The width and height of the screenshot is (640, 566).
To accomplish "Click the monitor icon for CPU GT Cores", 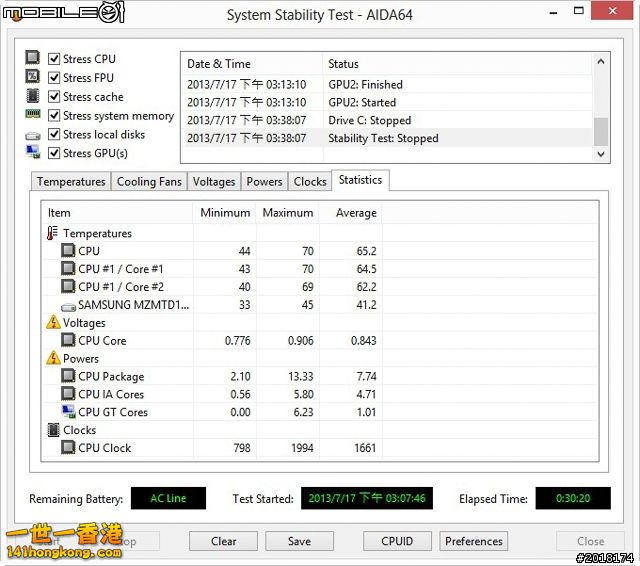I will coord(68,411).
